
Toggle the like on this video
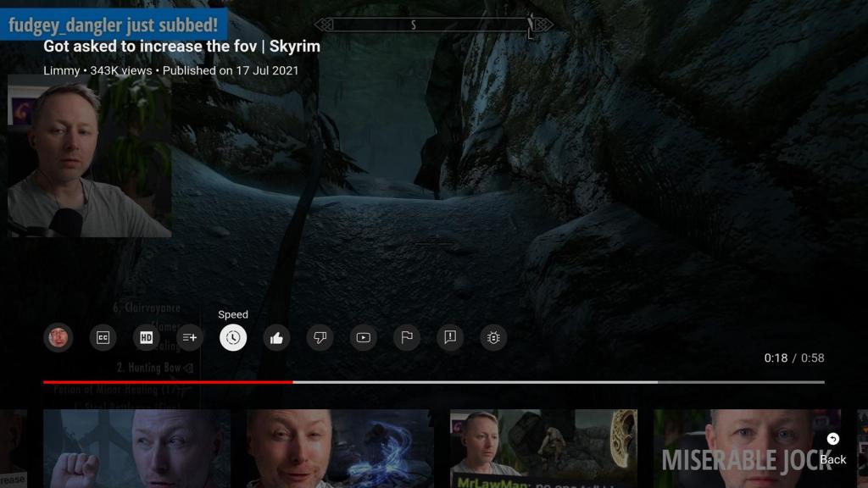coord(276,337)
